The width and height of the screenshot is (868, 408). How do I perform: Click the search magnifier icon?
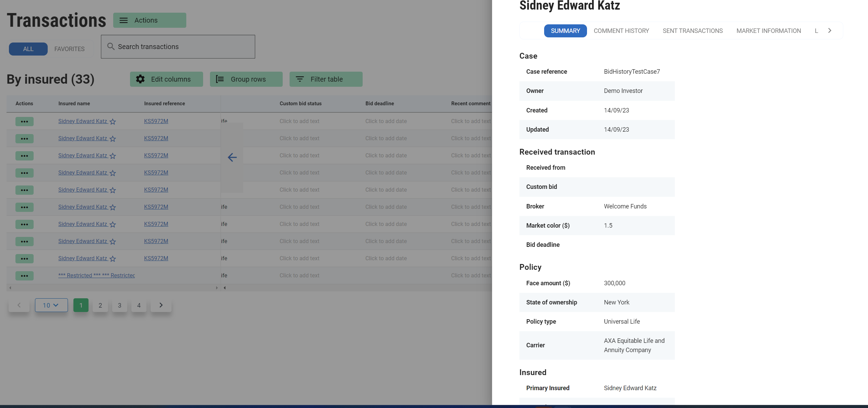[111, 46]
